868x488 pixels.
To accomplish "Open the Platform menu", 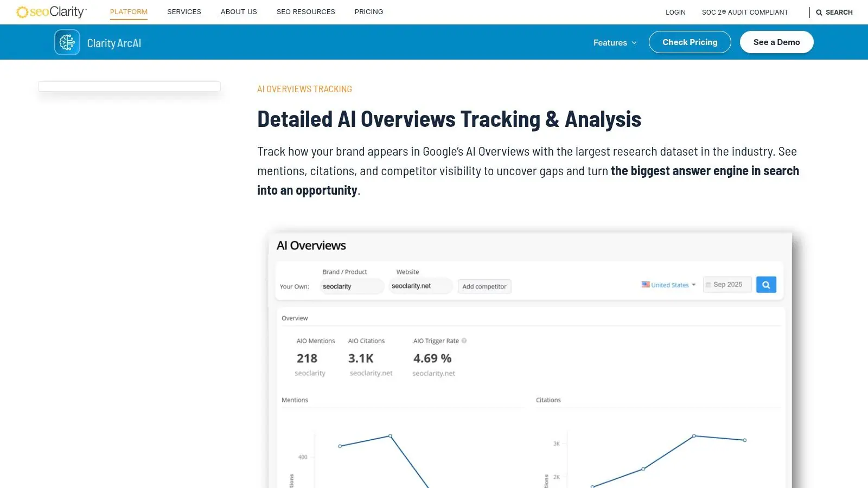I will pyautogui.click(x=129, y=12).
